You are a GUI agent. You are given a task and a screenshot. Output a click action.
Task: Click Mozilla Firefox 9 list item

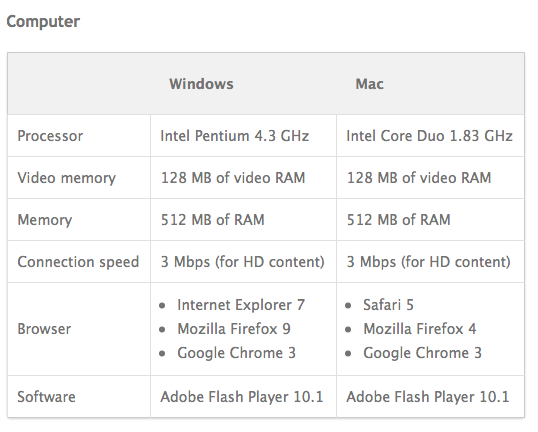point(234,329)
